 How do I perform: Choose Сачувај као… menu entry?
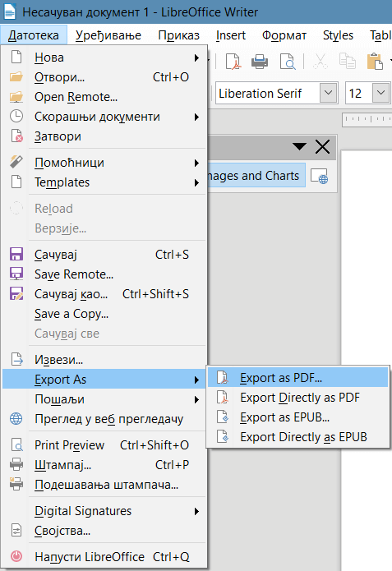[x=105, y=294]
